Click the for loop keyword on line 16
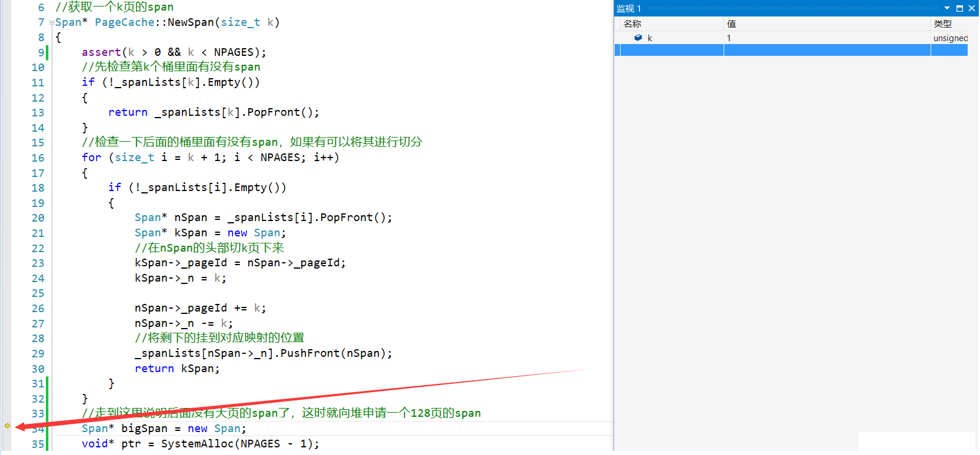980x455 pixels. [91, 157]
